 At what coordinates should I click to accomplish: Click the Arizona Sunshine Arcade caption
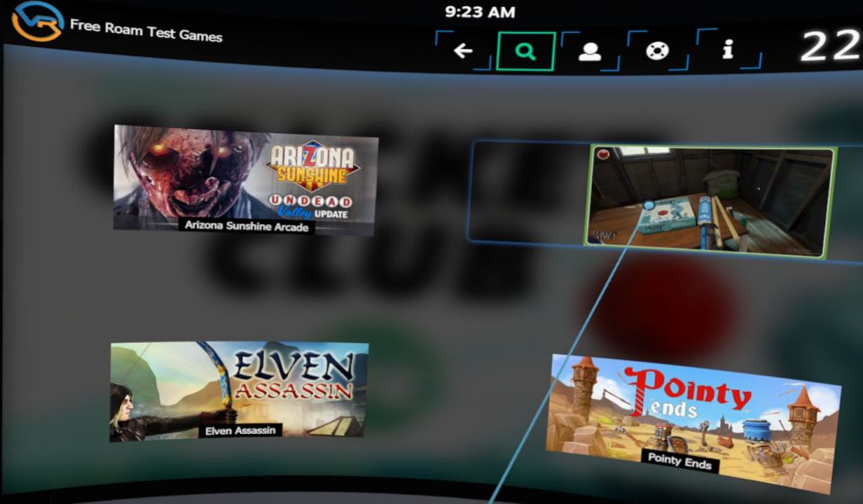pyautogui.click(x=246, y=228)
